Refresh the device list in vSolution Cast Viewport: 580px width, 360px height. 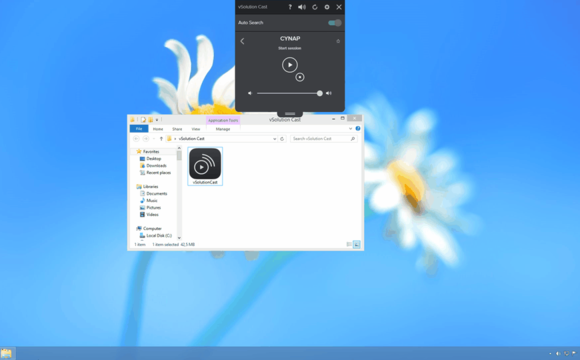coord(315,7)
